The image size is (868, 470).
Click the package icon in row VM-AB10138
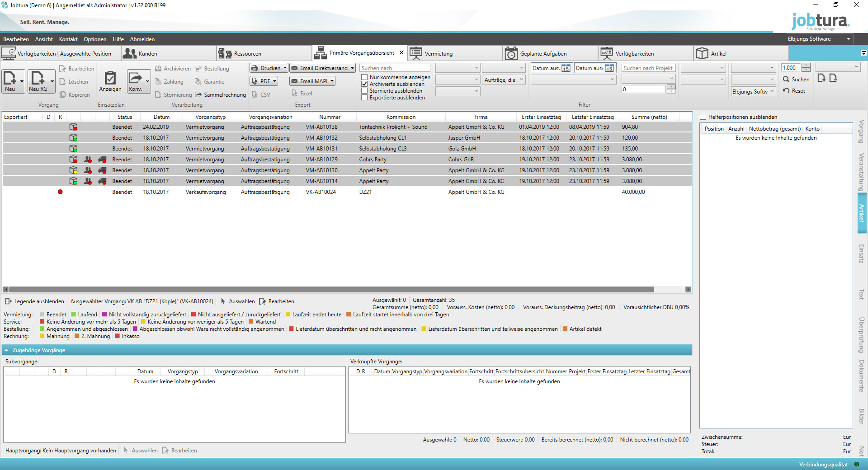pos(73,127)
